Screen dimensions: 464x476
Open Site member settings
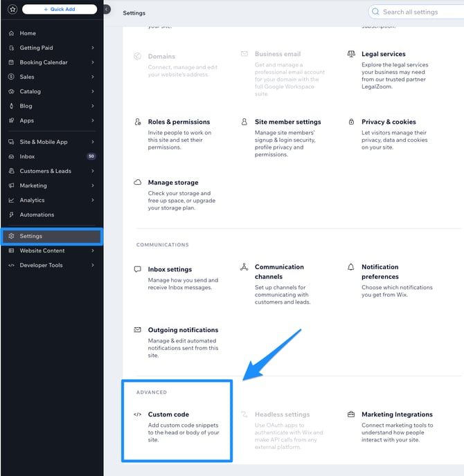tap(288, 122)
